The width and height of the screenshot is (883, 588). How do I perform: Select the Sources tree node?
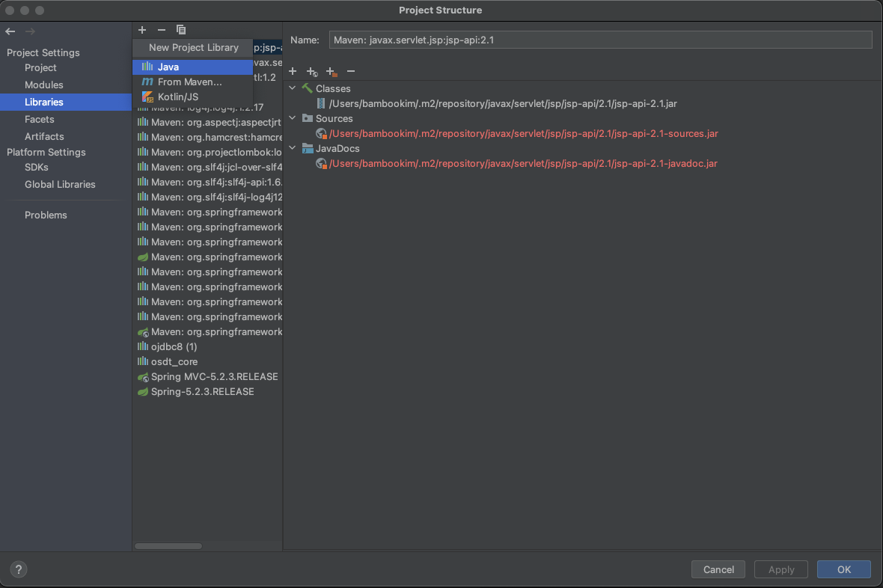(x=334, y=118)
